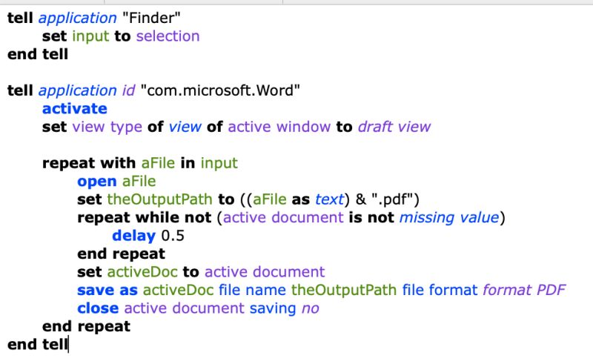Click "repeat while not" keywords
Screen dimensions: 593x364
pos(145,217)
